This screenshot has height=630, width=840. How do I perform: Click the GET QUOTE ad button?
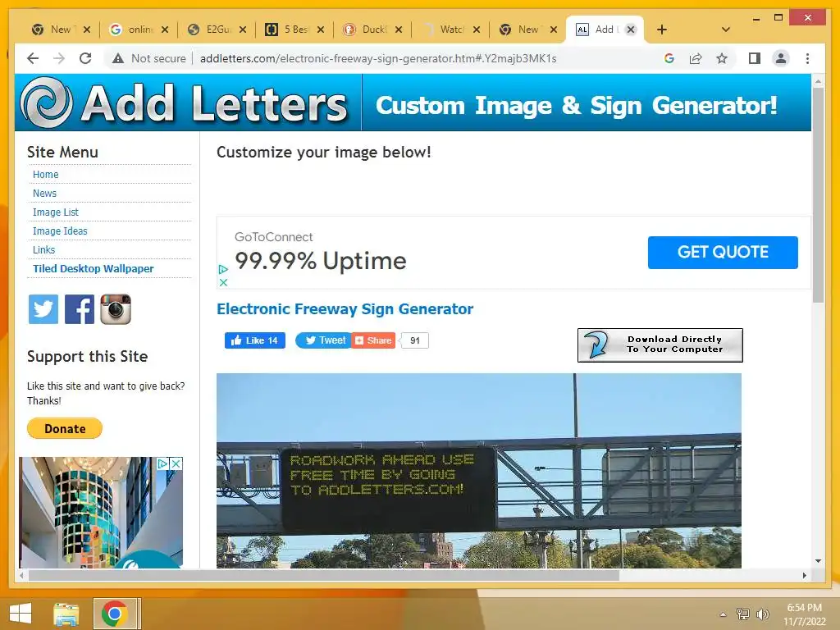tap(723, 253)
